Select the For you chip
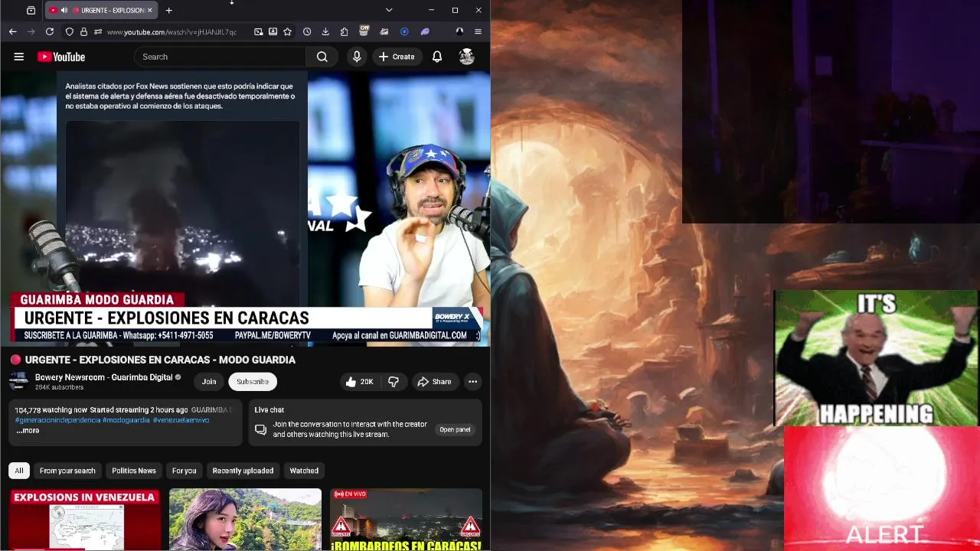The height and width of the screenshot is (551, 980). pyautogui.click(x=184, y=471)
